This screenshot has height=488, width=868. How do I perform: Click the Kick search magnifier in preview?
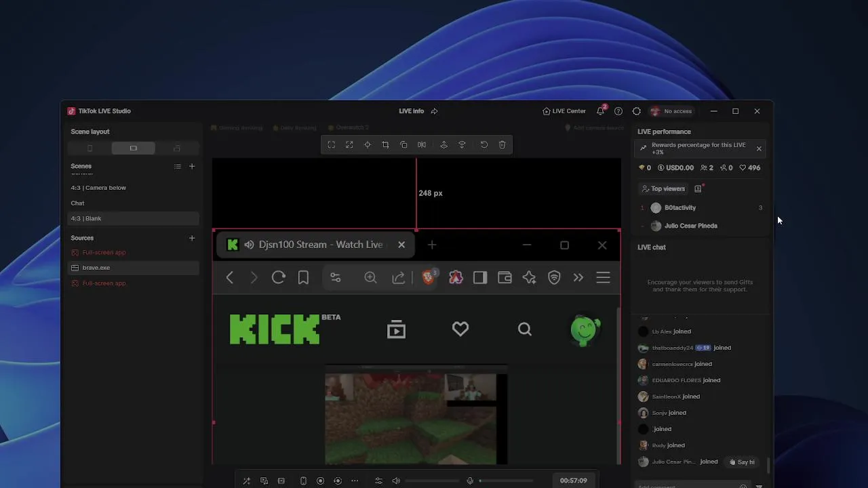pyautogui.click(x=525, y=329)
